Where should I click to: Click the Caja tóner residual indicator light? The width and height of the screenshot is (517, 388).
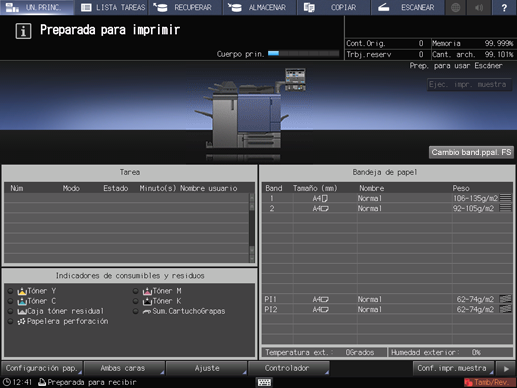tap(10, 311)
